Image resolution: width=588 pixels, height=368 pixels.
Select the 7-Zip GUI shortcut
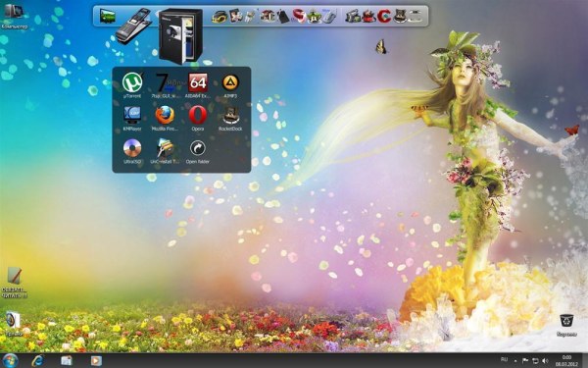click(165, 82)
